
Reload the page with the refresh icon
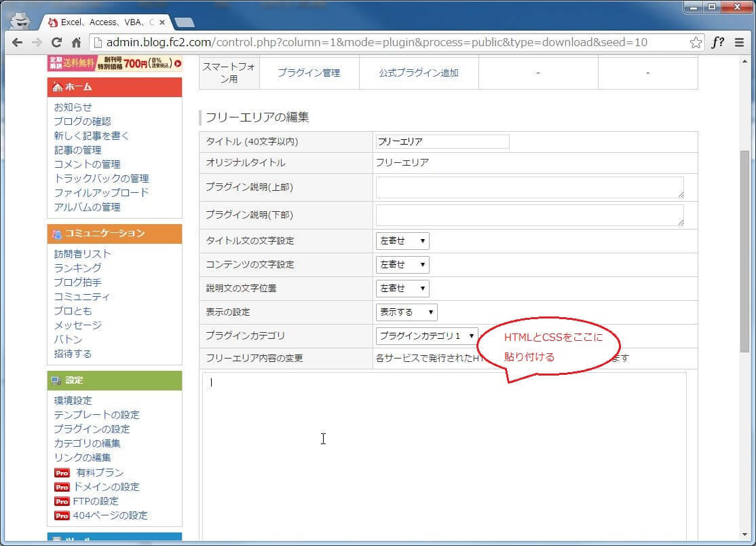coord(56,42)
